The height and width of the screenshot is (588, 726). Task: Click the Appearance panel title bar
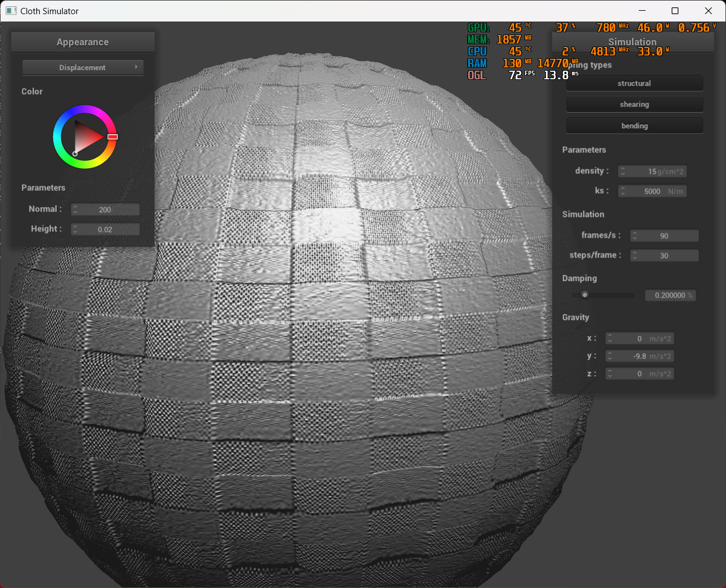(x=83, y=42)
